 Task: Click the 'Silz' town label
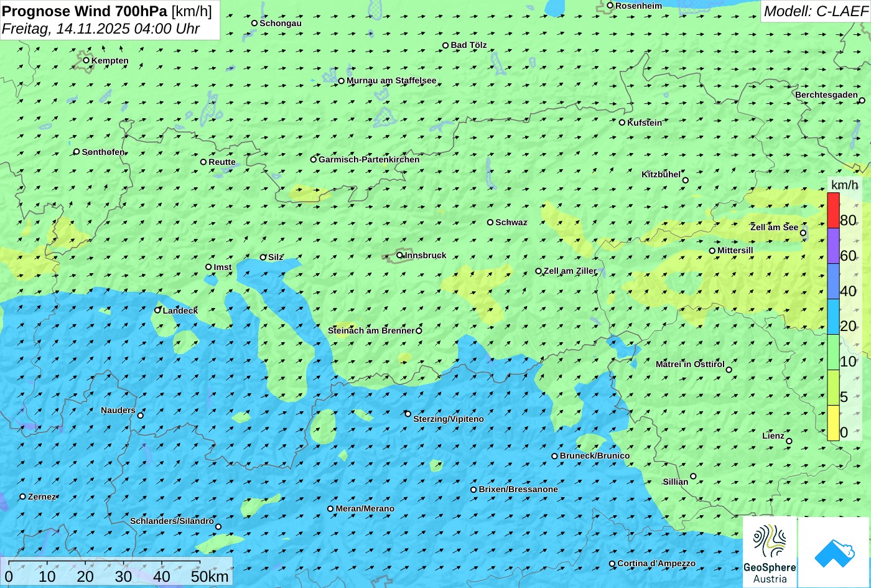pos(276,257)
